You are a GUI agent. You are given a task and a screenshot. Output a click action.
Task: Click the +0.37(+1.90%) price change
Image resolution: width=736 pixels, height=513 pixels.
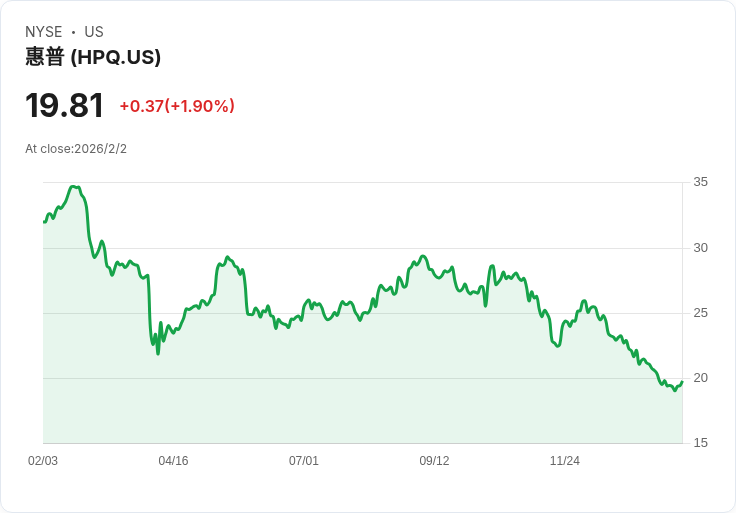click(177, 106)
